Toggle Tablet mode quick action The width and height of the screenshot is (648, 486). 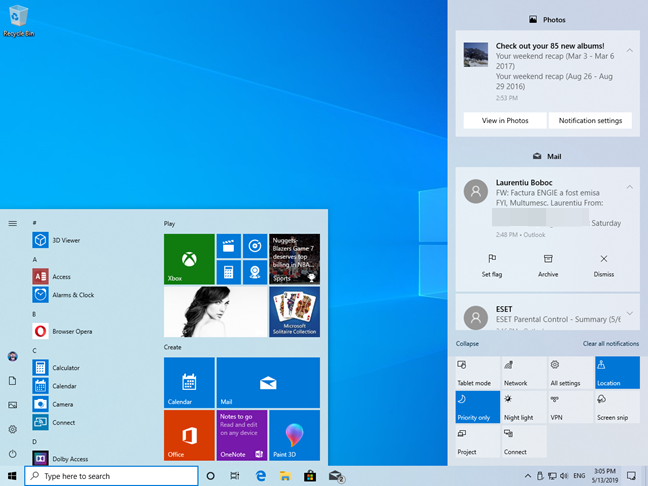click(x=477, y=373)
